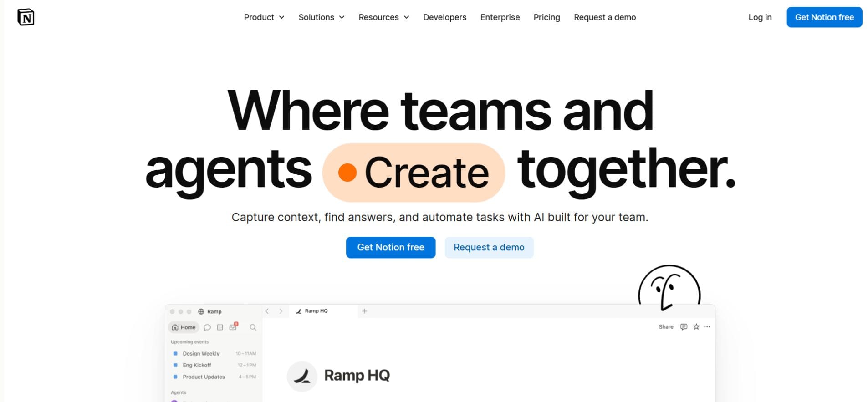This screenshot has width=868, height=402.
Task: Open the inbox icon with red badge
Action: coord(233,327)
